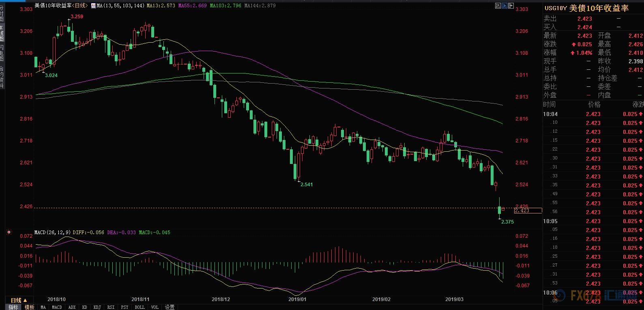Select the KD indicator tab
This screenshot has height=310, width=644.
(x=85, y=307)
